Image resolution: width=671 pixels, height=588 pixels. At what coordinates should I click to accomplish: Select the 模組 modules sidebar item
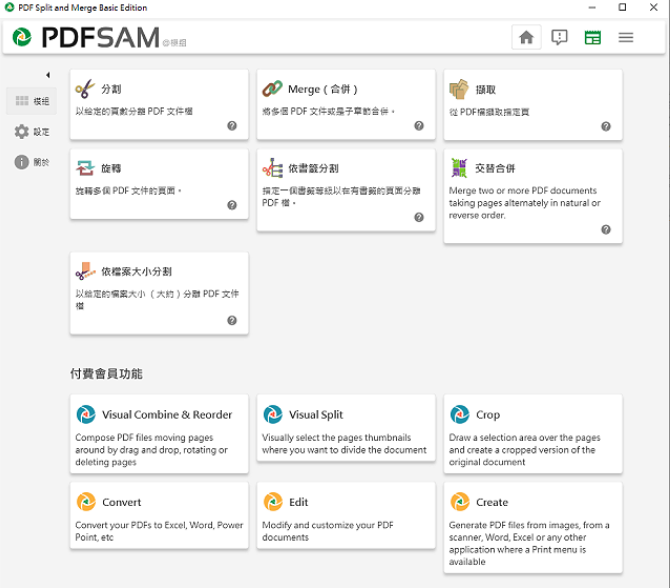pos(31,101)
